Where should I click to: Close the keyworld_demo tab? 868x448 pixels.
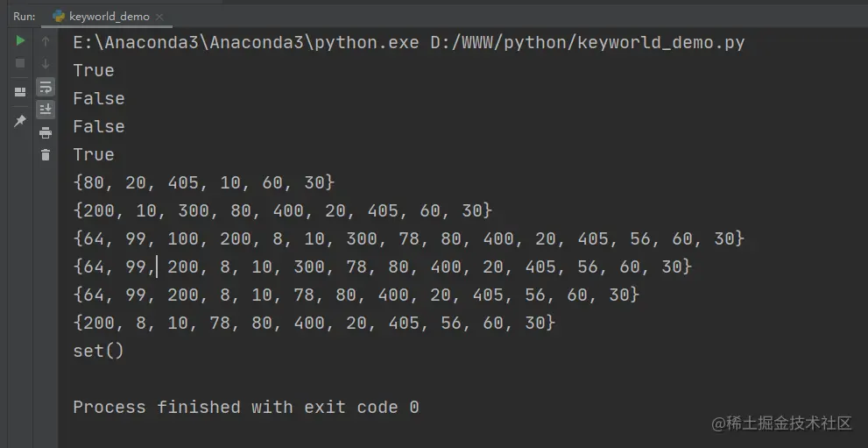coord(159,18)
